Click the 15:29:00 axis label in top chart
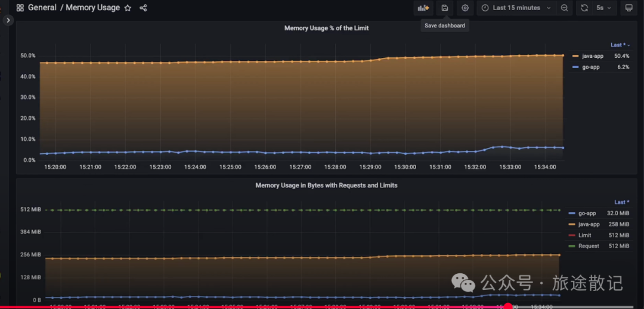Image resolution: width=644 pixels, height=309 pixels. 370,167
